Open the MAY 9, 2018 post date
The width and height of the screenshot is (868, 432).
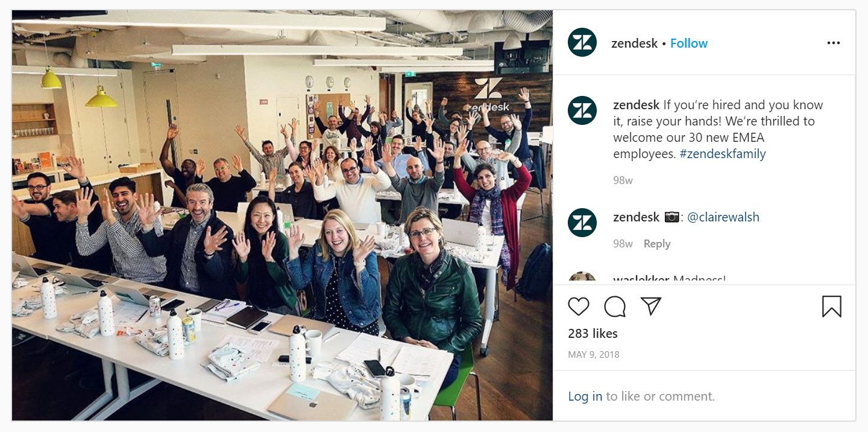(594, 355)
